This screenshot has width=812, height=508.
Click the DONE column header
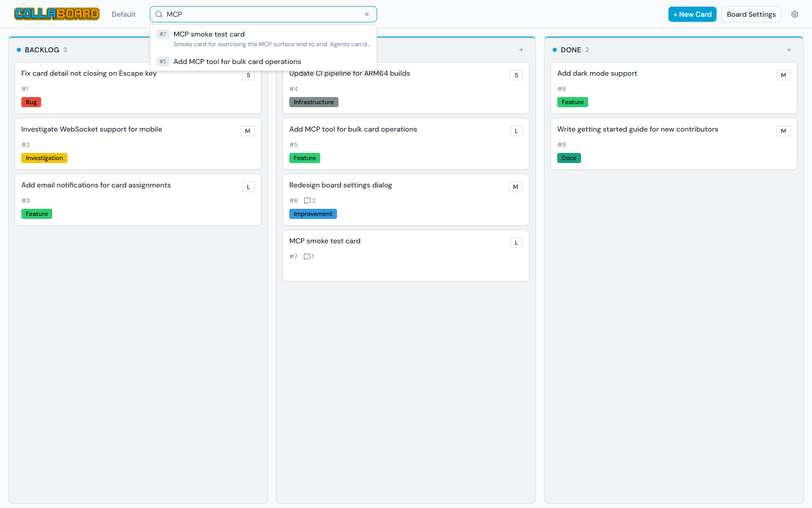(x=571, y=50)
